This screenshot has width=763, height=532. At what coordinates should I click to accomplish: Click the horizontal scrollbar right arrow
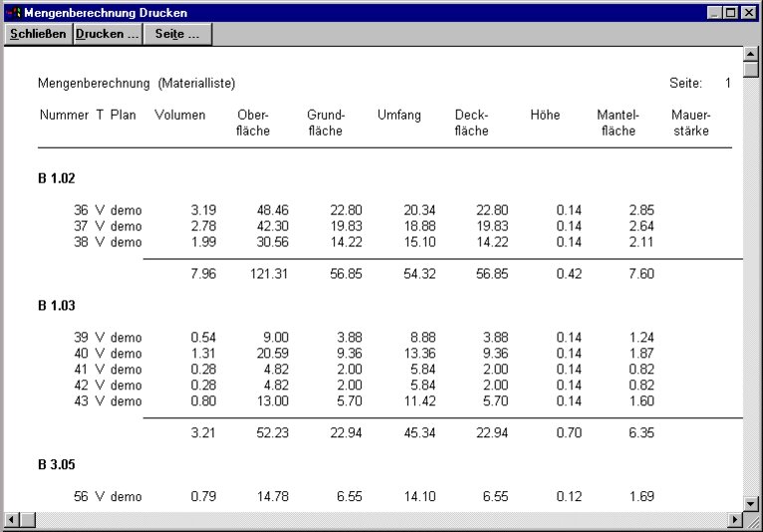(735, 520)
